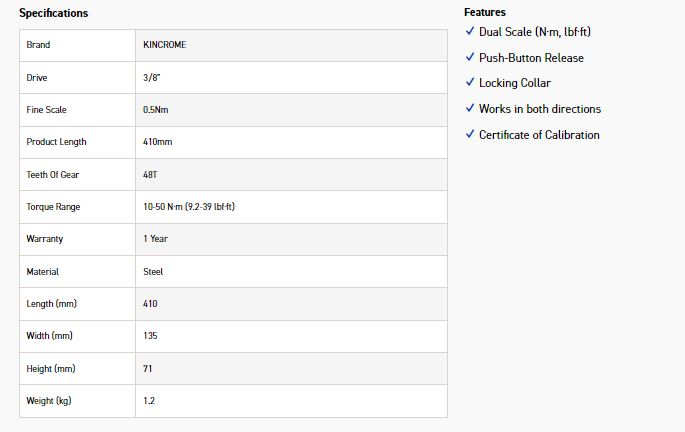This screenshot has height=432, width=685.
Task: Select the 0.5Nm Fine Scale value
Action: point(156,110)
